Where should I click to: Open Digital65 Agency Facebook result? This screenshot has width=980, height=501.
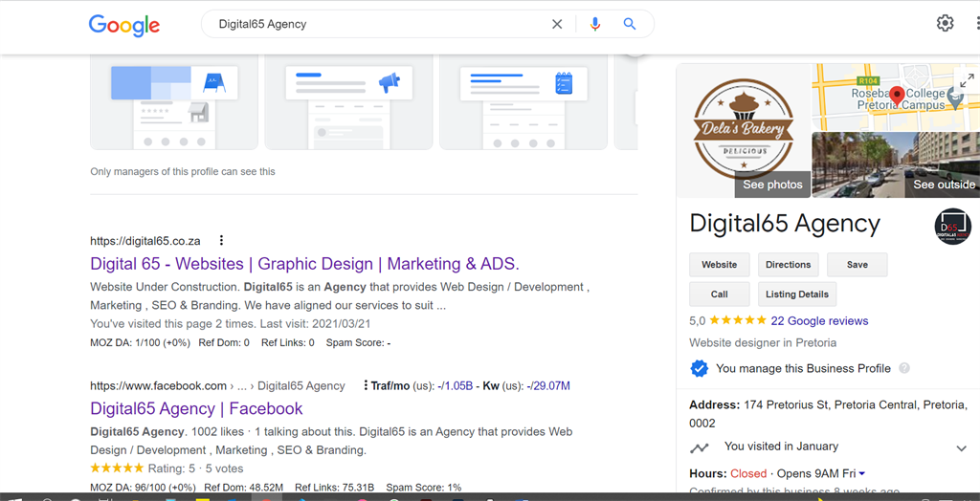196,408
